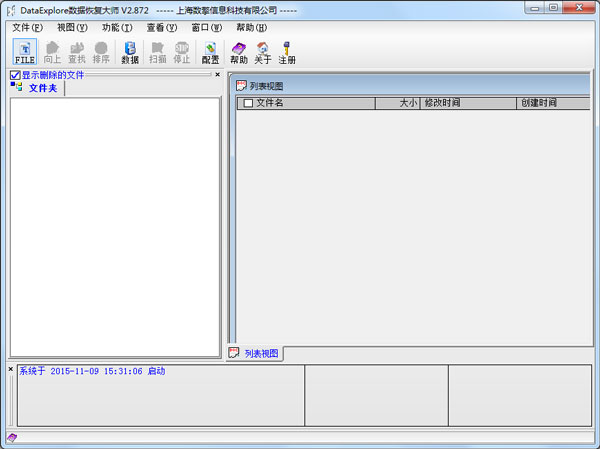Open the 查看(V) menu

[x=162, y=28]
